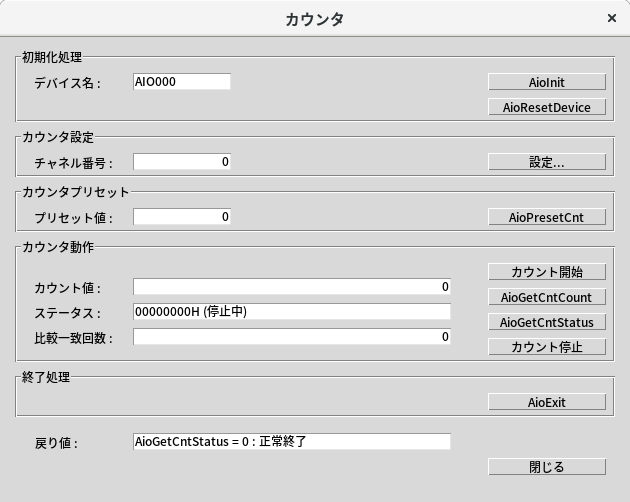Click the 比較一致回数 field

point(291,337)
